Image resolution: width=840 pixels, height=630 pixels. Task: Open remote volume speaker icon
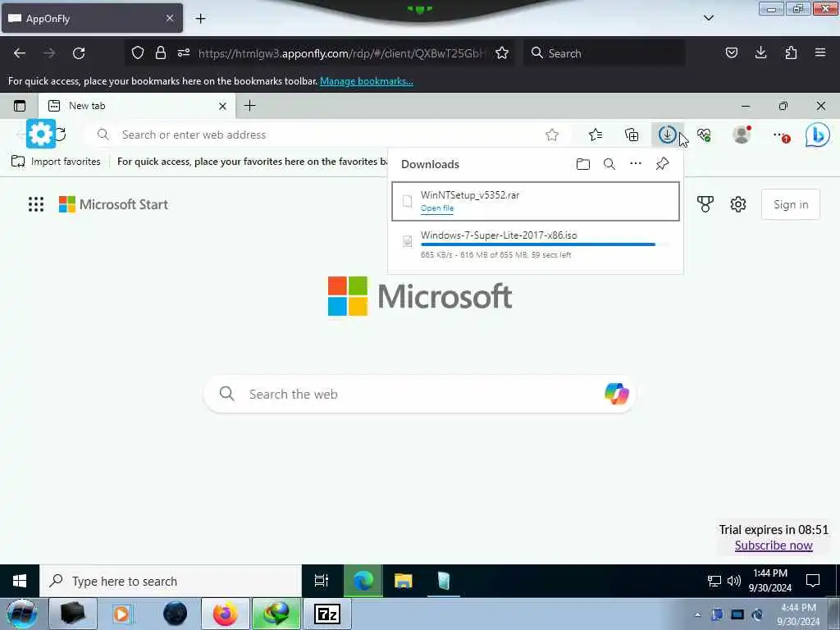click(x=734, y=581)
